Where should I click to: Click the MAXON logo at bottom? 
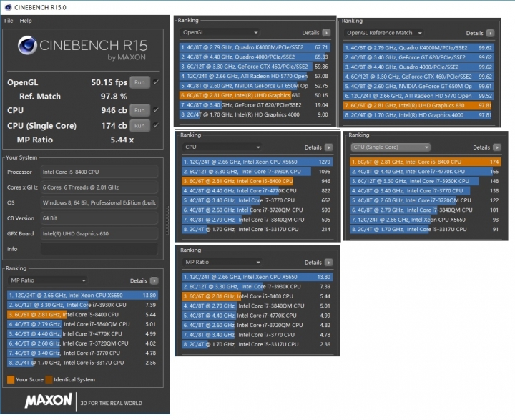pos(49,401)
